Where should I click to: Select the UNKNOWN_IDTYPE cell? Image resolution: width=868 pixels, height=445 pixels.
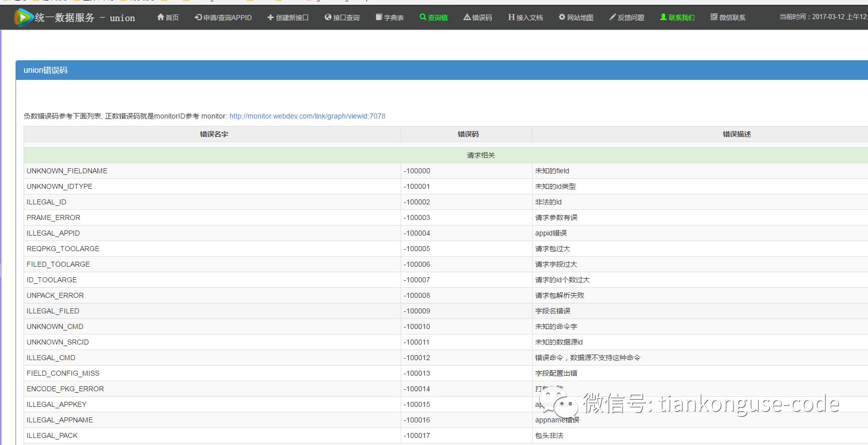pos(212,186)
